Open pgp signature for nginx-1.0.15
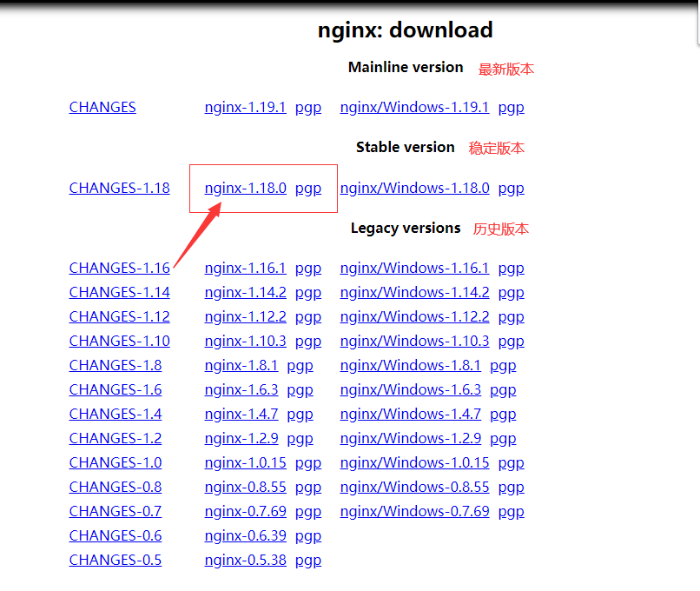 (308, 464)
